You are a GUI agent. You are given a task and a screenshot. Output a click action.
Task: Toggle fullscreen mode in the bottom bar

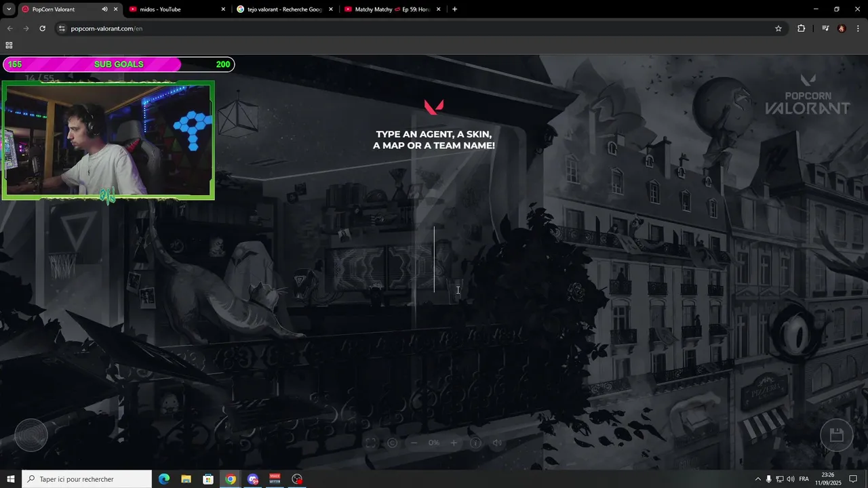[371, 443]
